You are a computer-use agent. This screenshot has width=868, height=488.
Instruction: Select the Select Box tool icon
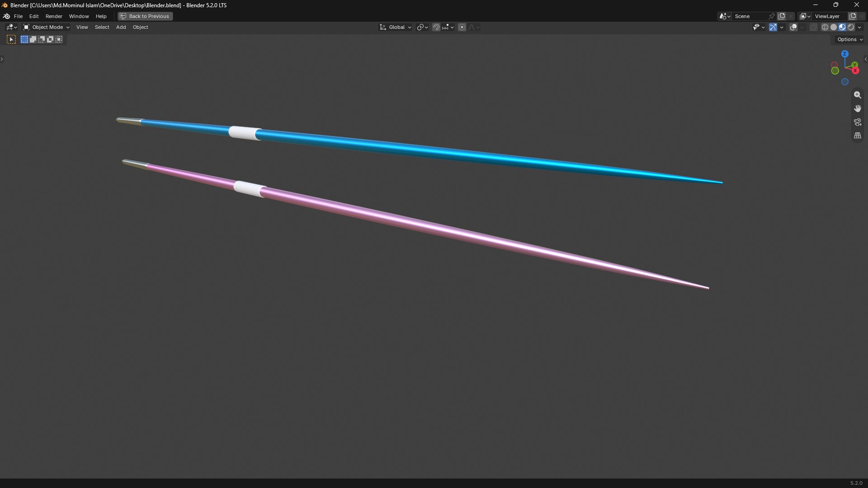11,39
